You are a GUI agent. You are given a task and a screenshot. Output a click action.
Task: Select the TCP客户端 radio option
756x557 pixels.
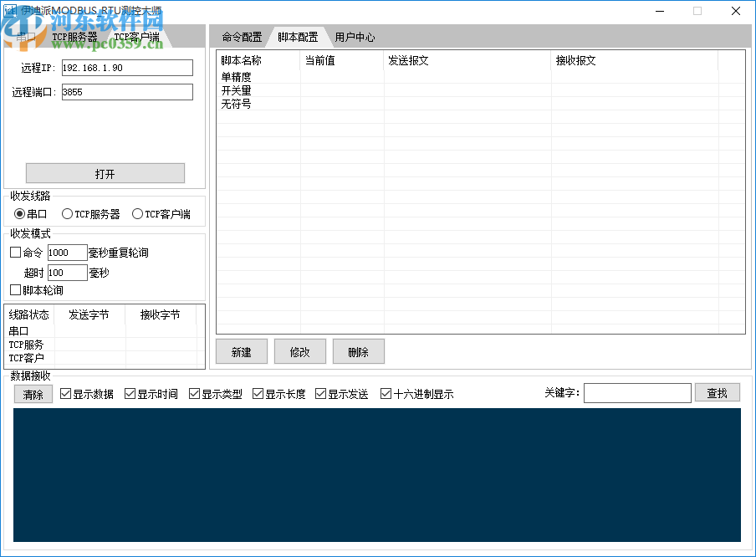[137, 213]
